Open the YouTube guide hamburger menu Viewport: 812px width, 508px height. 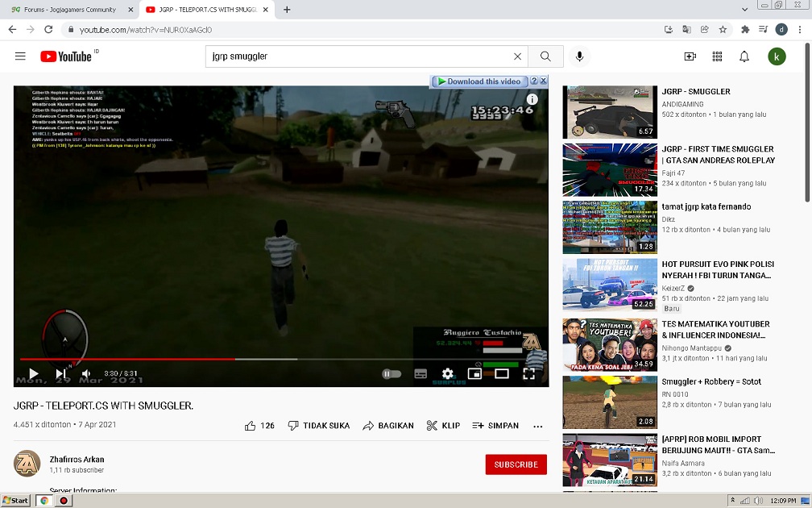click(20, 56)
